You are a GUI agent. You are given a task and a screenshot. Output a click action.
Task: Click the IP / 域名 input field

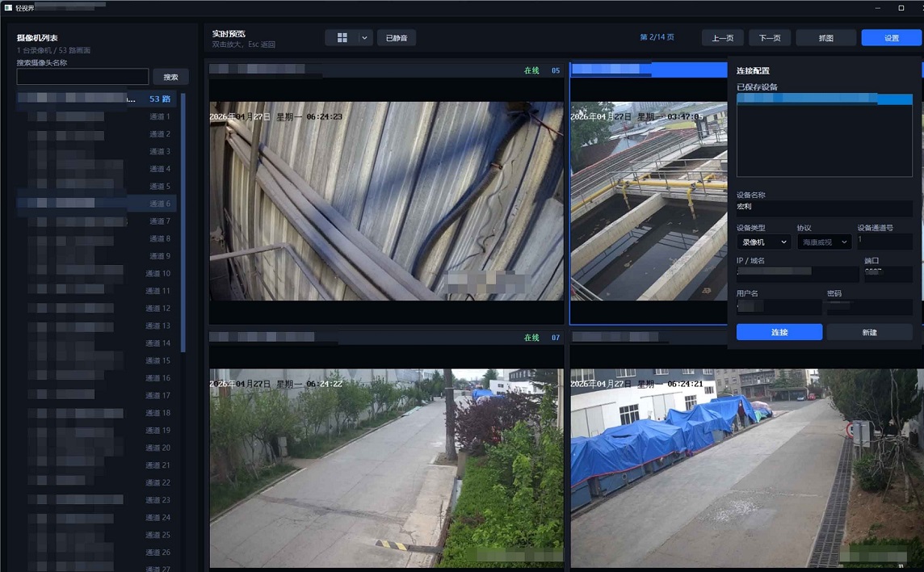[797, 274]
